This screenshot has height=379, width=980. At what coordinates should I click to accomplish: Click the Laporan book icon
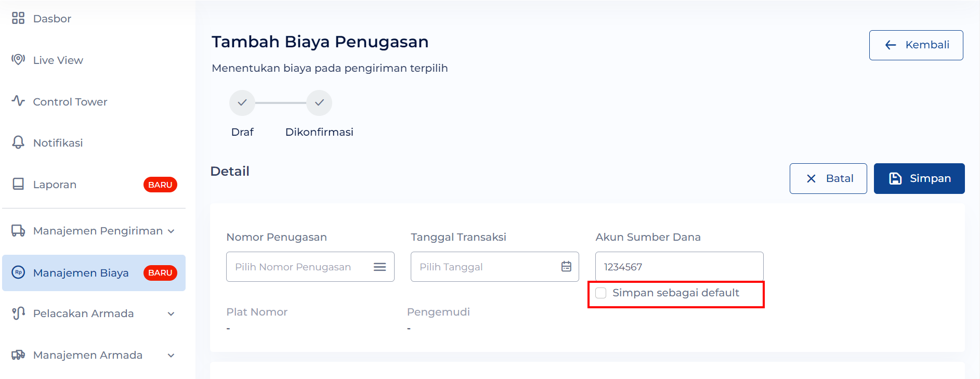[18, 184]
